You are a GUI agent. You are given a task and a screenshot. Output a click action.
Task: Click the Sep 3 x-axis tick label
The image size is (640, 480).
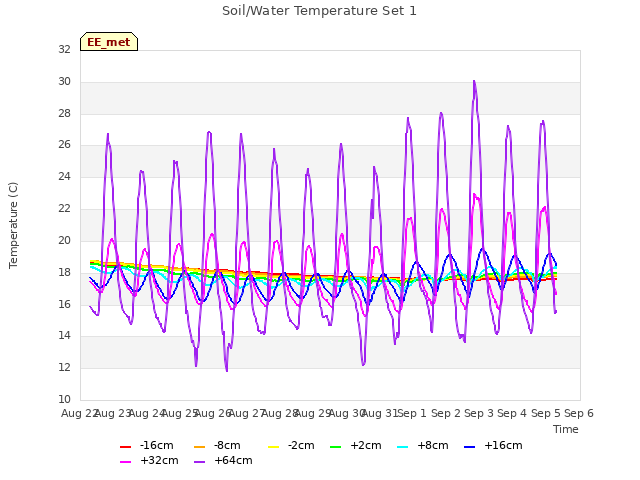pyautogui.click(x=479, y=413)
